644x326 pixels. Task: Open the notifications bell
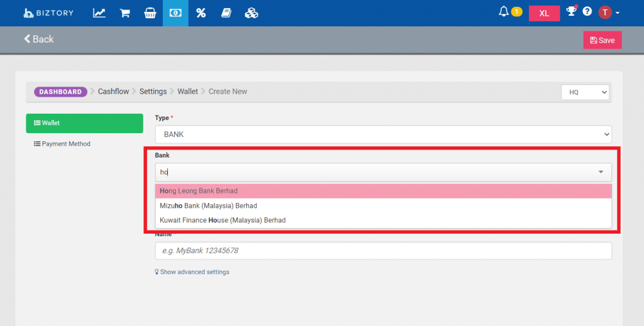(504, 11)
